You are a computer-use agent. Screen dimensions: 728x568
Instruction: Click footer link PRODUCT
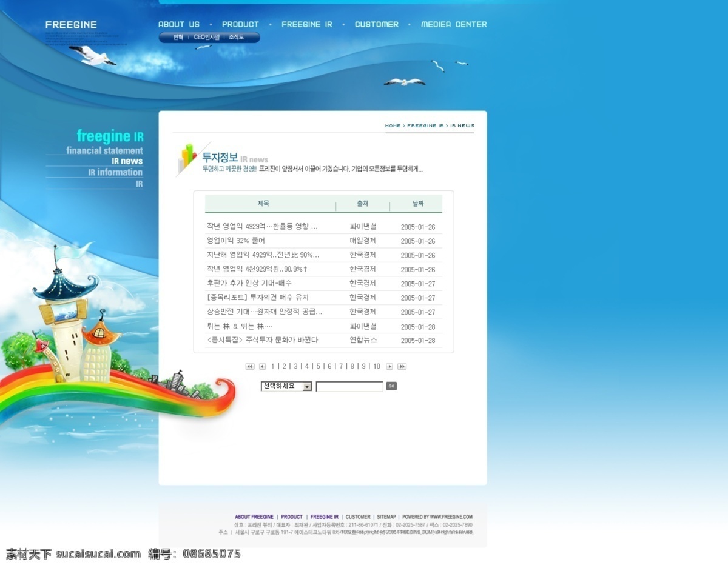click(292, 517)
